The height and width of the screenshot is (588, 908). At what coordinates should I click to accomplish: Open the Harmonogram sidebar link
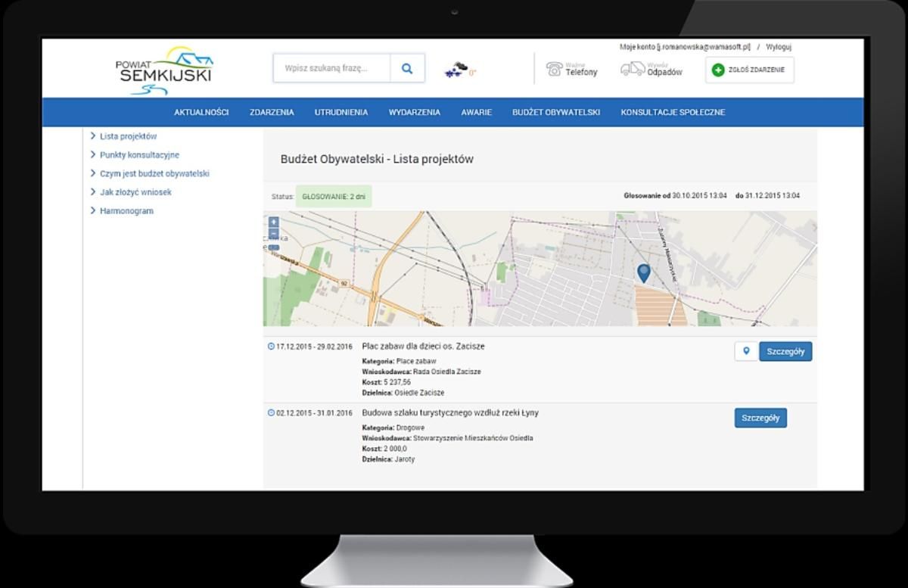click(x=126, y=211)
